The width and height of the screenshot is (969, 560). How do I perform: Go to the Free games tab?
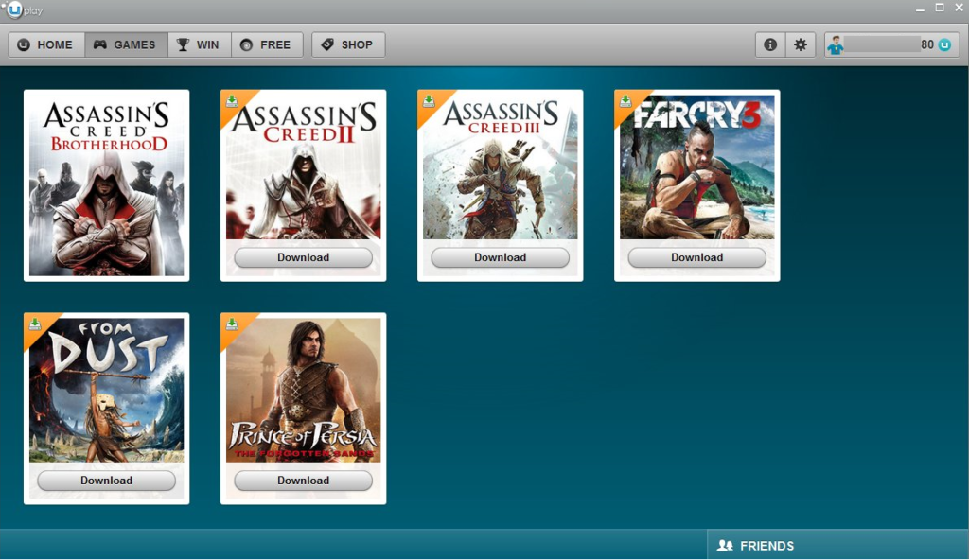(x=267, y=44)
